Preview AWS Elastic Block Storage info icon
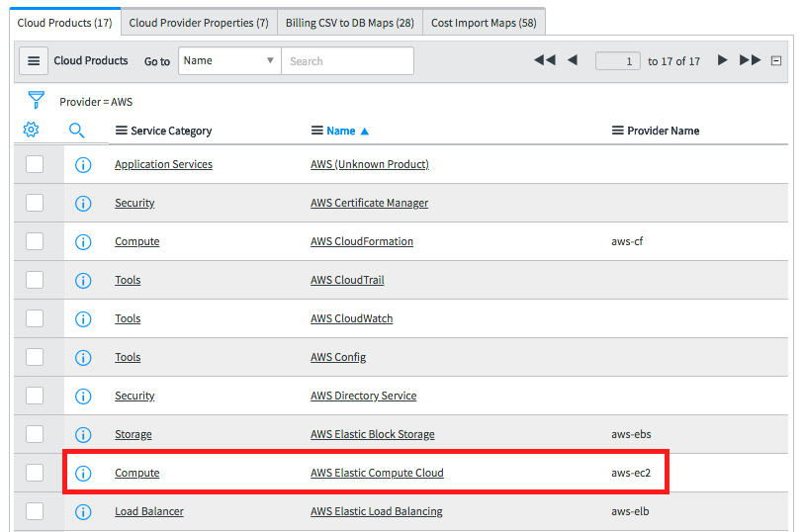Image resolution: width=803 pixels, height=532 pixels. (x=83, y=435)
